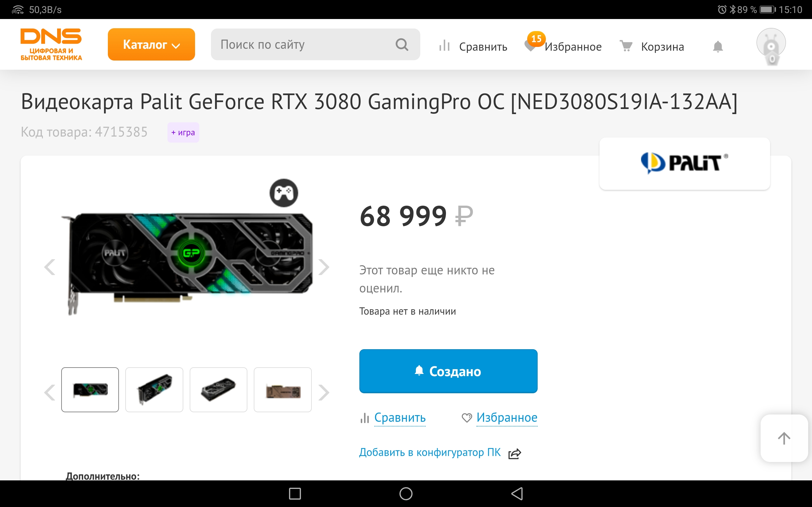The width and height of the screenshot is (812, 507).
Task: Click the scroll-to-top arrow button
Action: coord(784,438)
